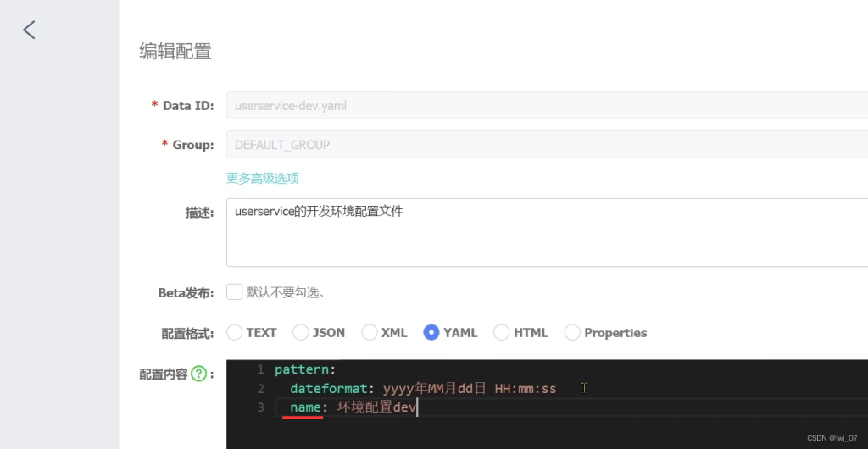868x449 pixels.
Task: Check the Beta发布 checkbox
Action: pos(234,292)
